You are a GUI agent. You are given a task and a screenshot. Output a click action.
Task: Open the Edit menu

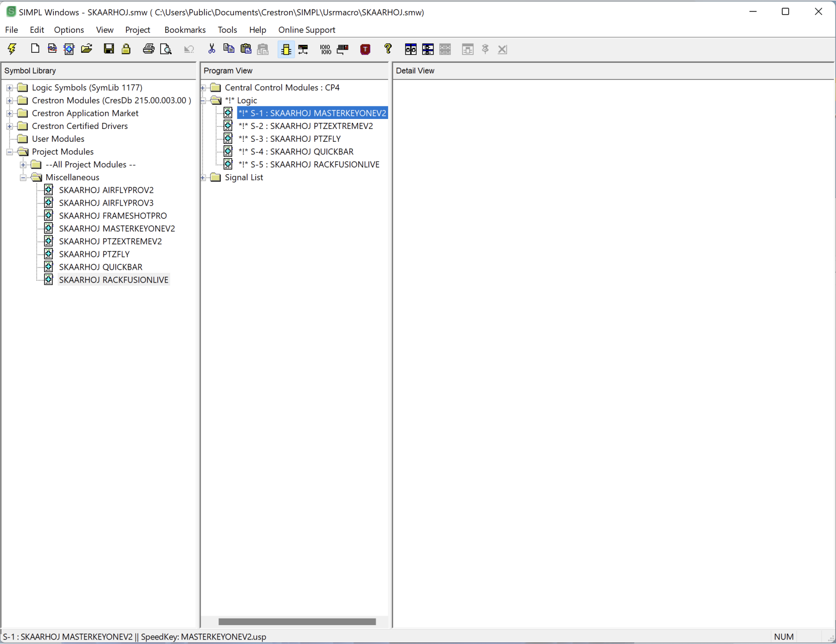point(37,30)
